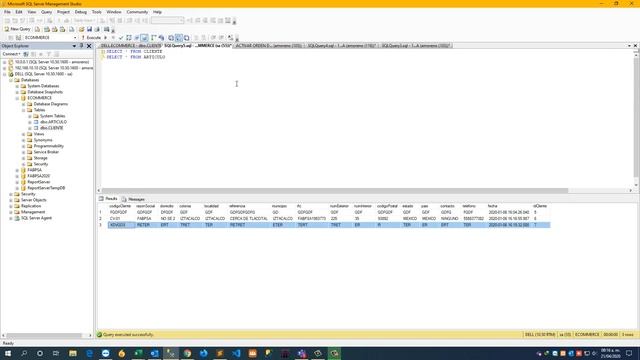The image size is (640, 360).
Task: Switch to the DELL.ECOMMERCE - dbo.CLIENTE tab
Action: point(131,46)
